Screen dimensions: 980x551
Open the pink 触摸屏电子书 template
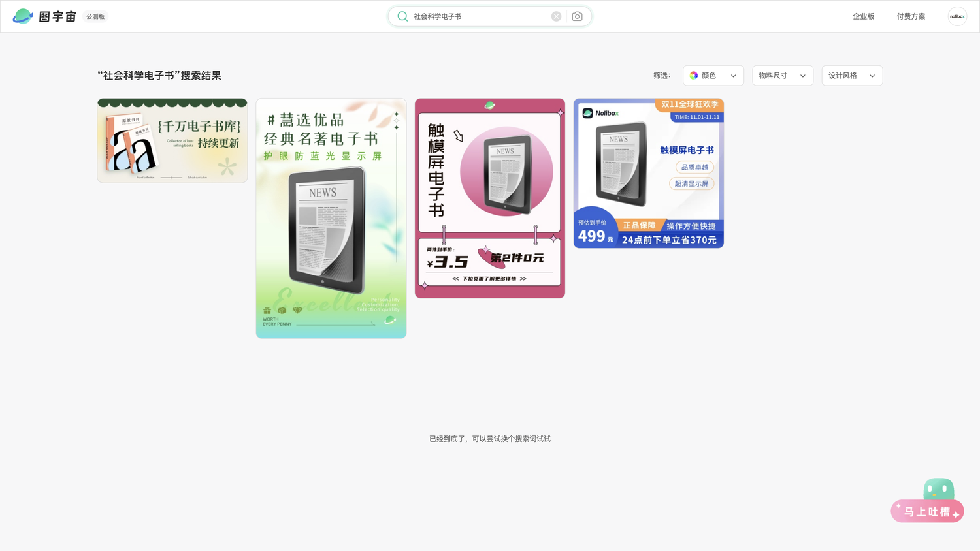click(490, 198)
